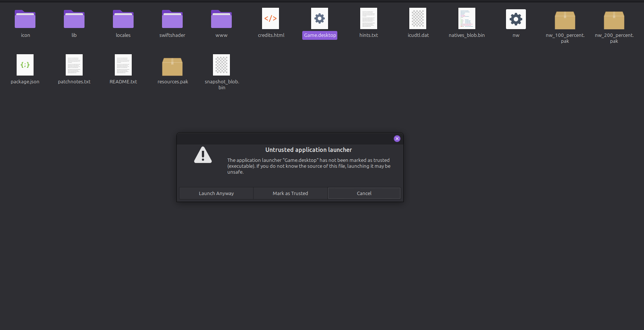Click the warning triangle icon in dialog
This screenshot has height=330, width=644.
coord(203,155)
